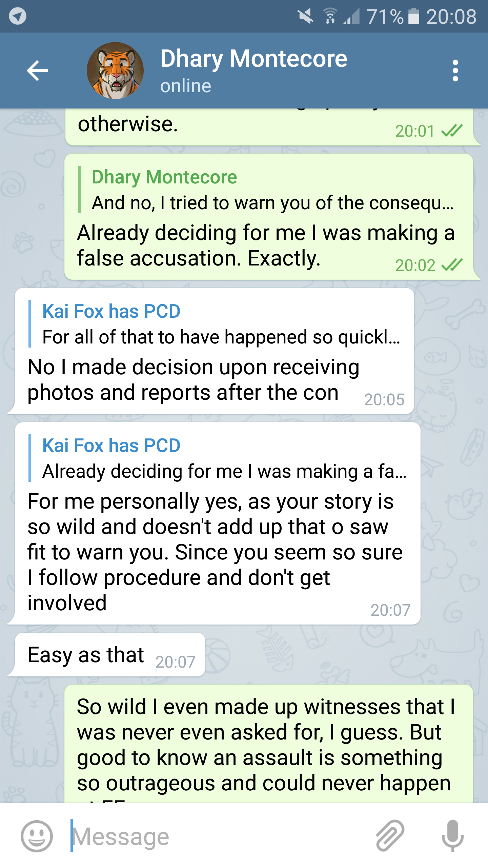Jump to quoted "Already deciding for me" reply preview
Viewport: 488px width, 868px height.
(220, 458)
